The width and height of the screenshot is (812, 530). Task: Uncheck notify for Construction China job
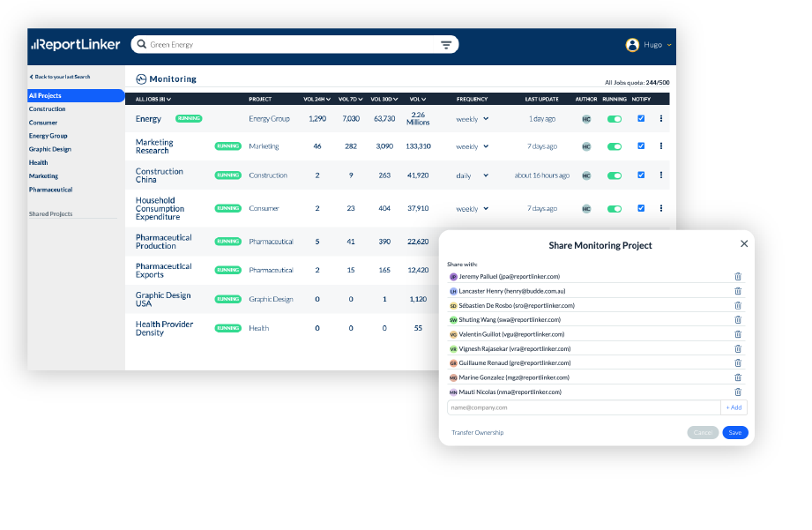641,175
